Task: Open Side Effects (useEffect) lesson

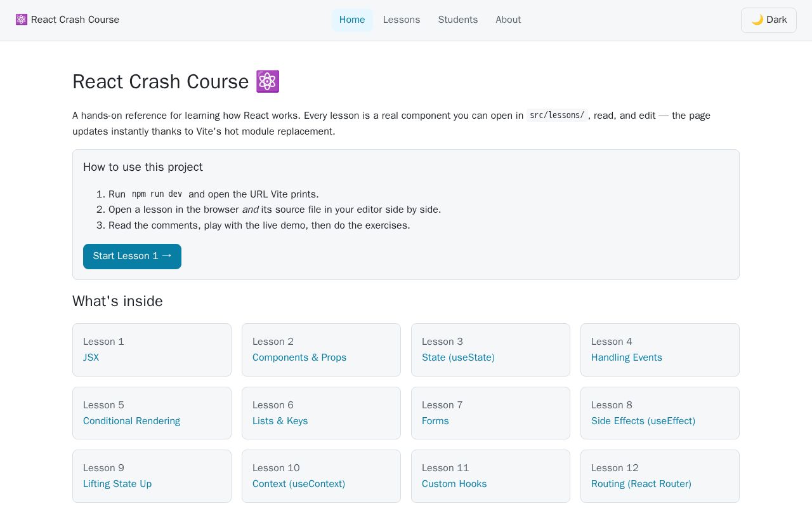Action: [643, 421]
